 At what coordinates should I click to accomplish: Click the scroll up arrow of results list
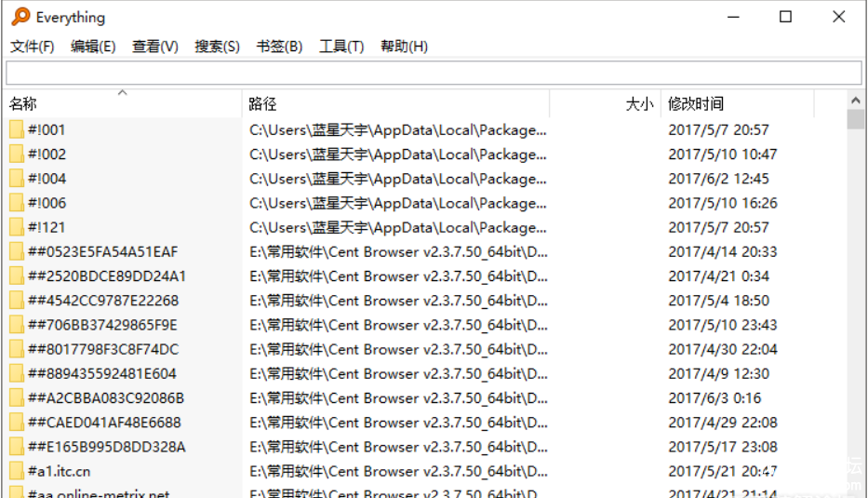coord(855,101)
